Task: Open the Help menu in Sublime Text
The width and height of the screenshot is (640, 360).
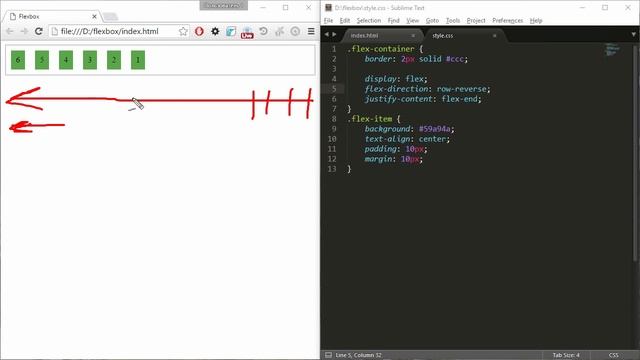Action: pos(536,20)
